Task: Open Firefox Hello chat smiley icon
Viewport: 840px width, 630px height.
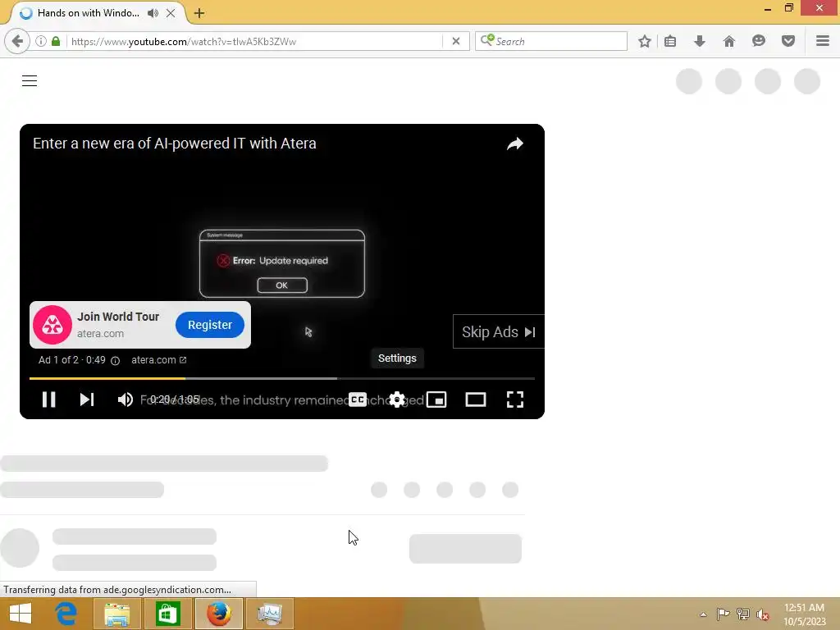Action: [759, 41]
